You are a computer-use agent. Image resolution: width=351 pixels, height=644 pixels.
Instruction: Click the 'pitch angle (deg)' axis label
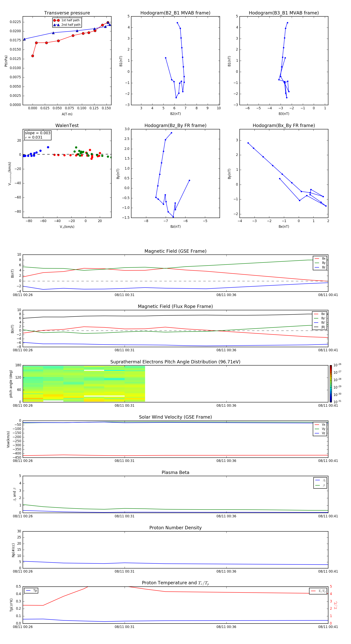pyautogui.click(x=11, y=384)
